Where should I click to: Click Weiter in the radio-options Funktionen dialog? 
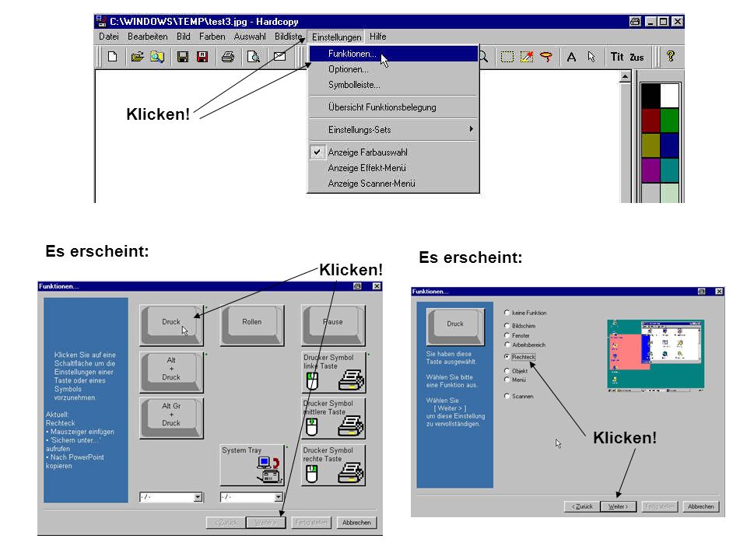tap(619, 506)
